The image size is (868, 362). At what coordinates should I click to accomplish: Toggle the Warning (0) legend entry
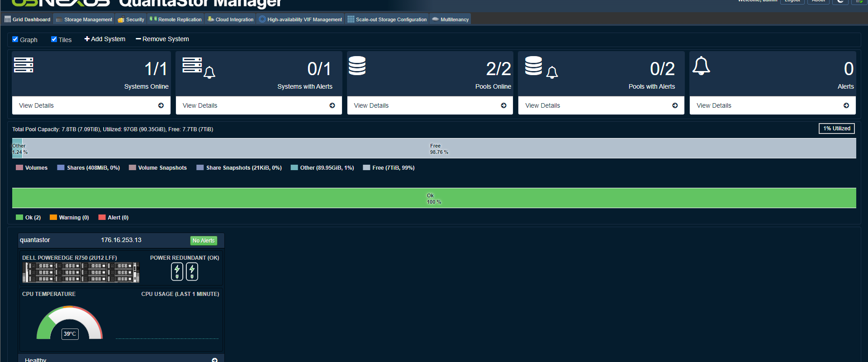pyautogui.click(x=70, y=217)
